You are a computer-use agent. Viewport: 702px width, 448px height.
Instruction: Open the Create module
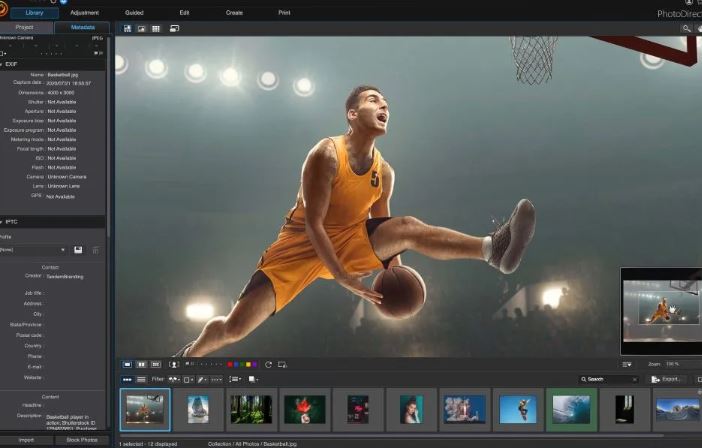pos(234,13)
